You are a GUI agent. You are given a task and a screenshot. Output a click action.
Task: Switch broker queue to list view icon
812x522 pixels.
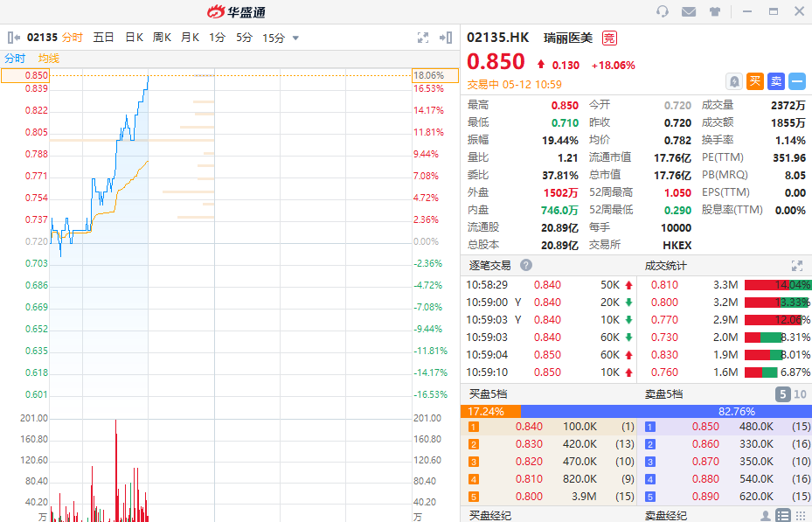click(783, 516)
